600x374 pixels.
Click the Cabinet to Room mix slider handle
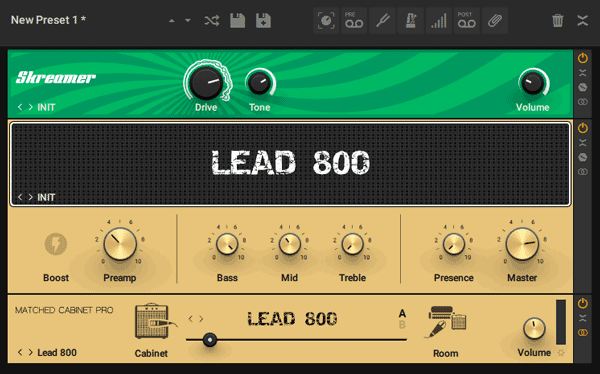(210, 340)
